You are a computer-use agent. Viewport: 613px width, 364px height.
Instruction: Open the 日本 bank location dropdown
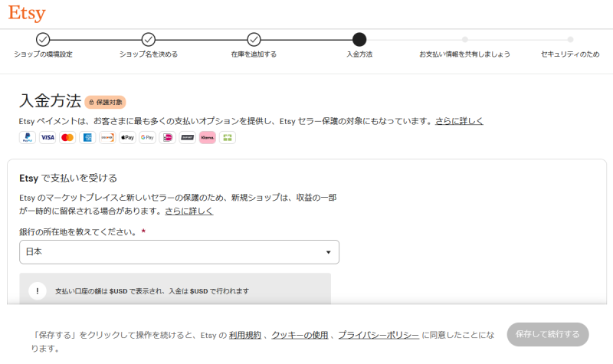(179, 252)
